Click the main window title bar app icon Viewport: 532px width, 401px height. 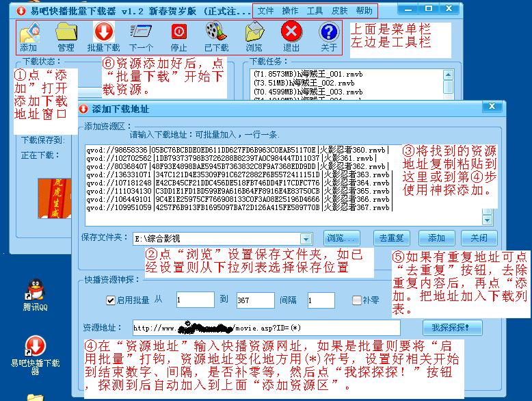[21, 11]
